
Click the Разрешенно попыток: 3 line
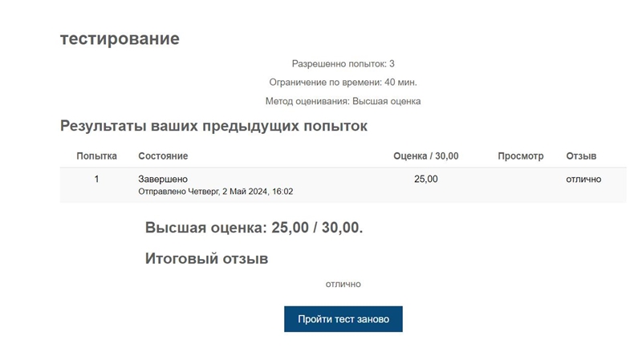[x=343, y=64]
